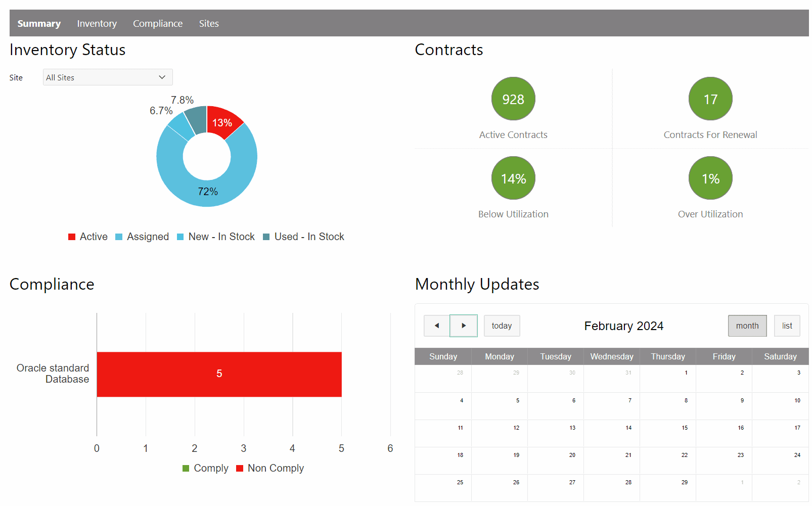Open the 17 Contracts For Renewal circle
The width and height of the screenshot is (812, 506).
[x=710, y=99]
